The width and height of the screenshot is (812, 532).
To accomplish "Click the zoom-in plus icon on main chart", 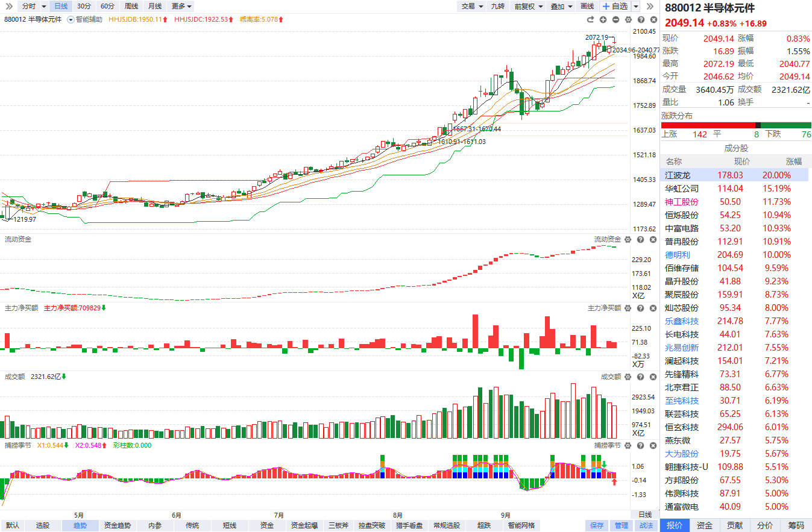I will click(x=603, y=19).
